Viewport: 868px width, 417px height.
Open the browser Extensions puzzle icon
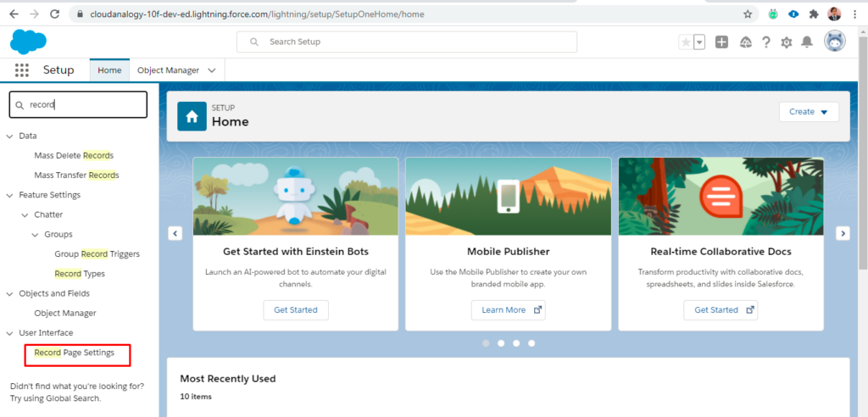click(x=814, y=14)
